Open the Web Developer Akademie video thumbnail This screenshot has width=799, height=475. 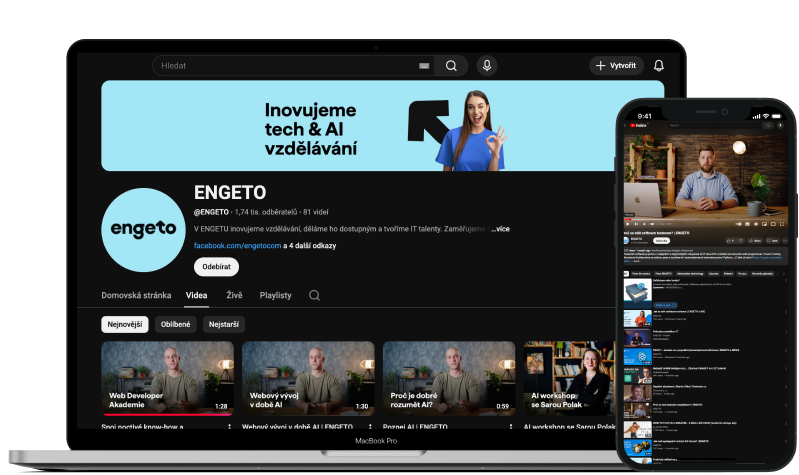(x=168, y=378)
